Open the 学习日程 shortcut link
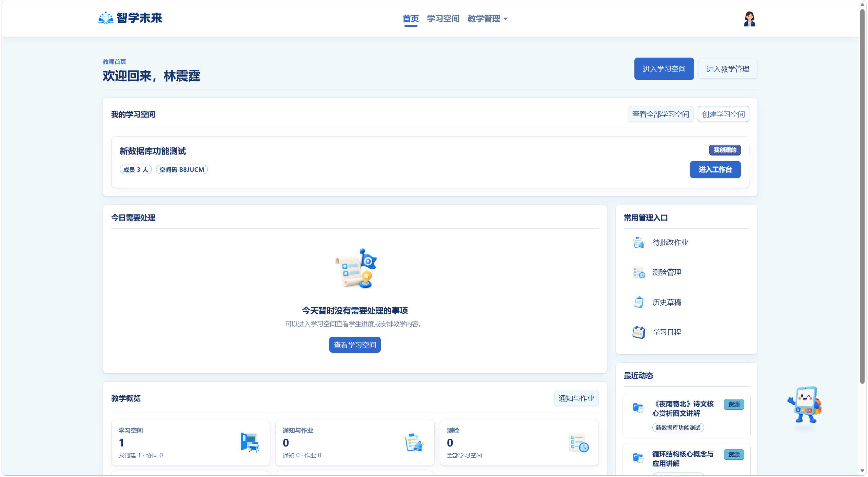The width and height of the screenshot is (868, 477). 686,332
